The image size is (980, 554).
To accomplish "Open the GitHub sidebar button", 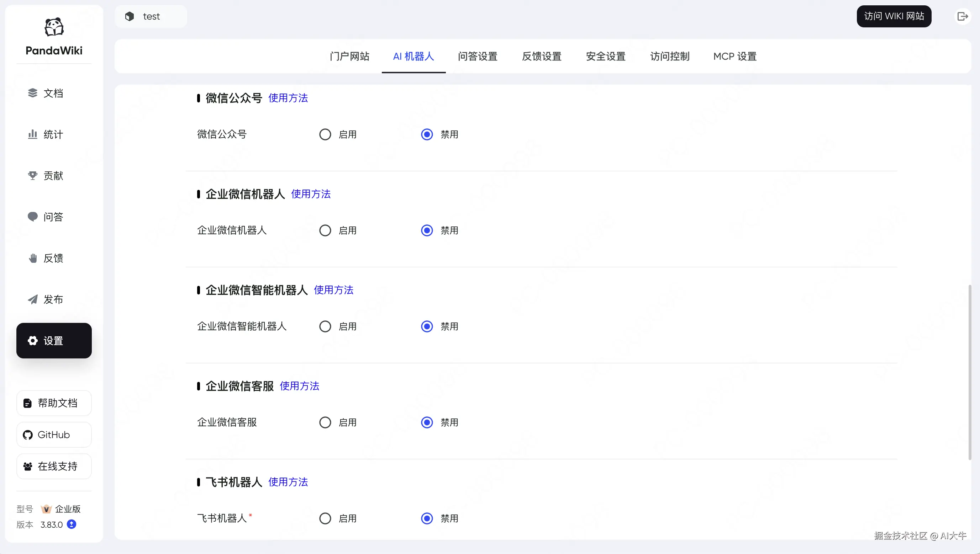I will click(54, 435).
